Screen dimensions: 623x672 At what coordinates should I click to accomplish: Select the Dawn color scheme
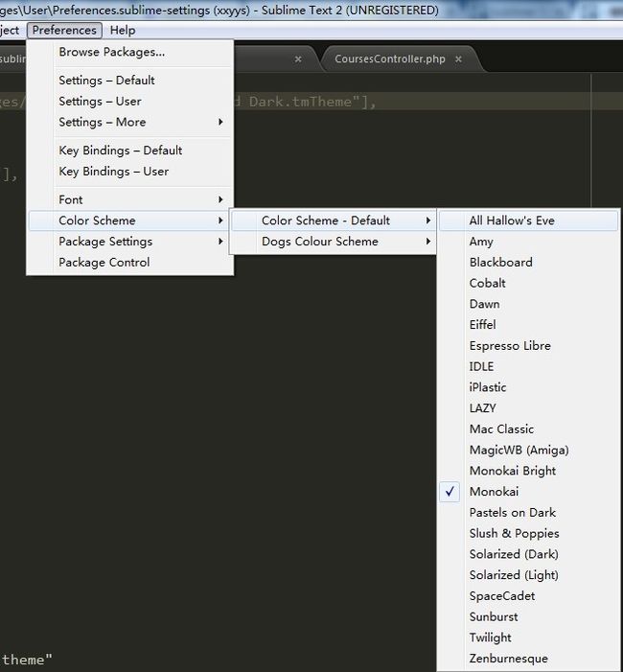(529, 304)
